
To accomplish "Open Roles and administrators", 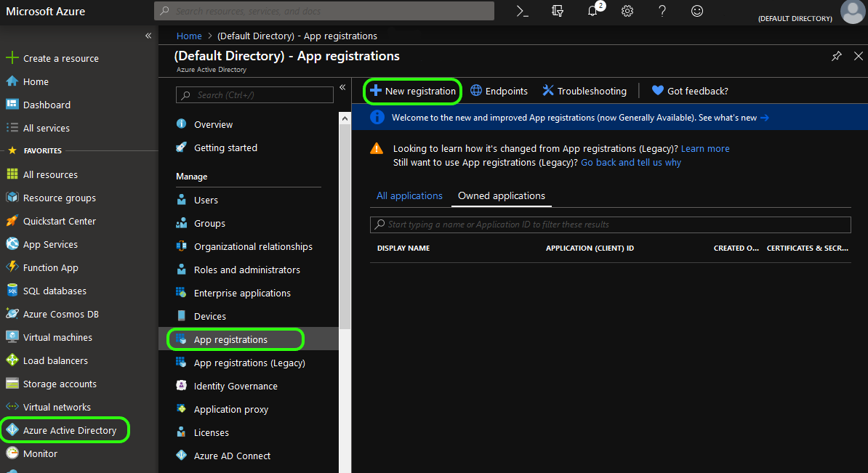I will pyautogui.click(x=238, y=270).
